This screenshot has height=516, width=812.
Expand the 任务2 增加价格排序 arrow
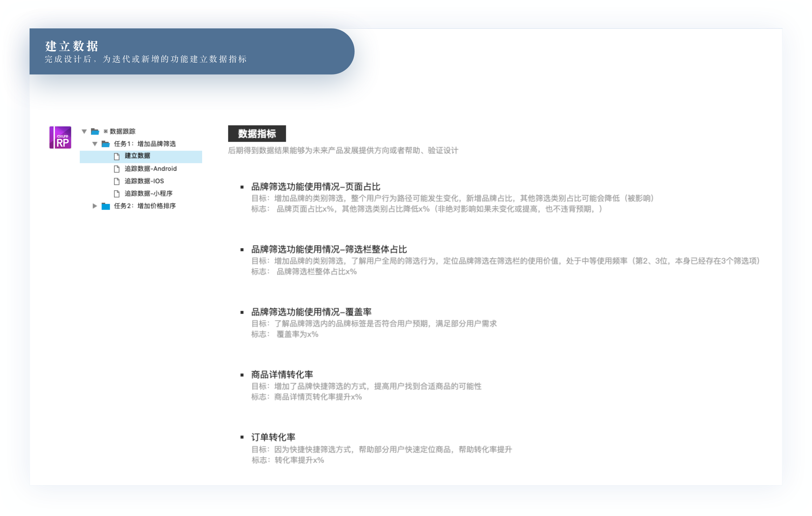point(95,206)
